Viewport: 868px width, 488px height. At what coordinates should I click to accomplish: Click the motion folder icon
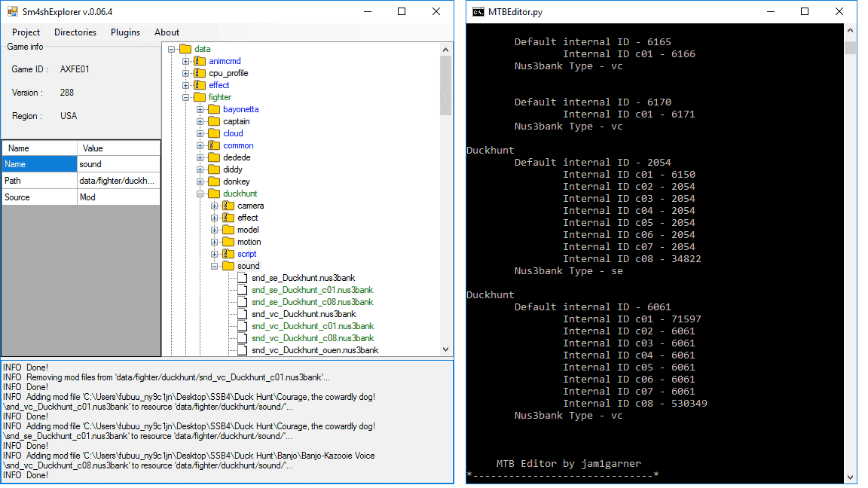pyautogui.click(x=228, y=242)
